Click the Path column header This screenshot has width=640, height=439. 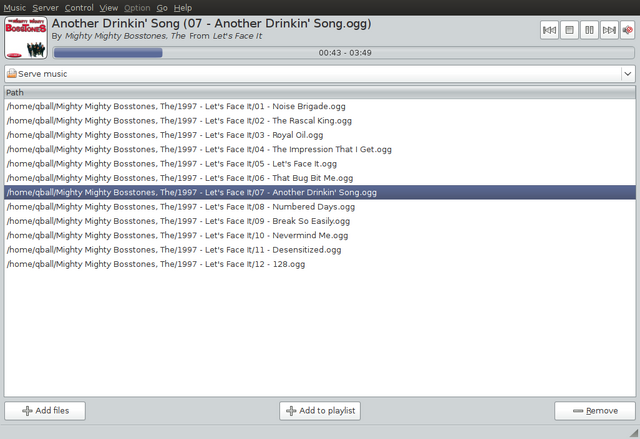[x=320, y=93]
